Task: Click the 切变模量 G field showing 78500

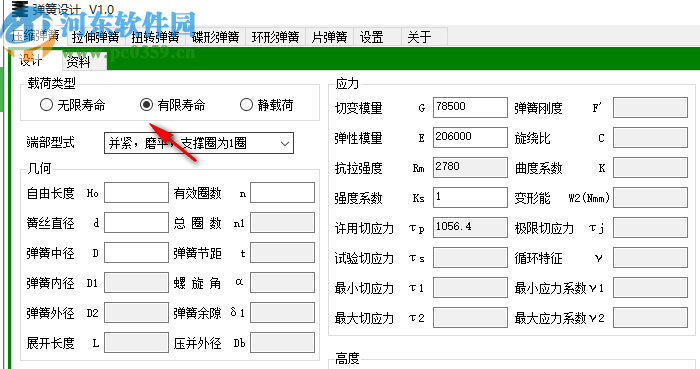Action: pos(470,108)
